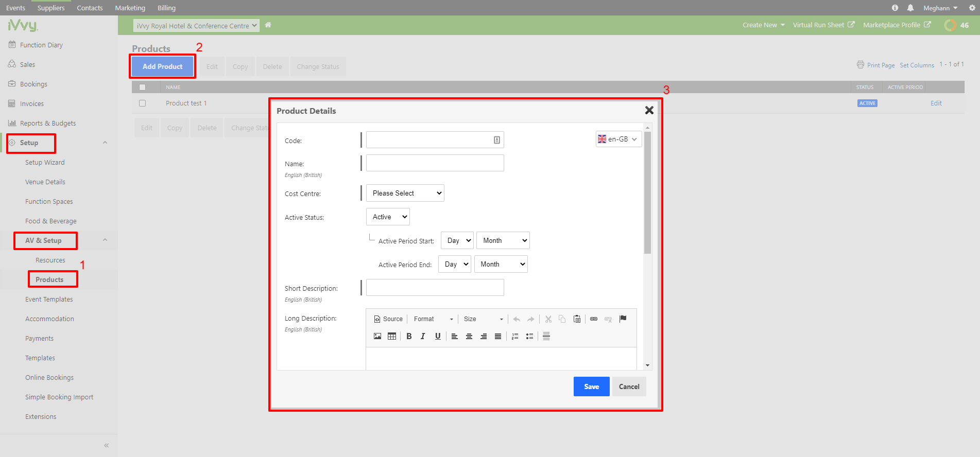Toggle bold formatting
The image size is (980, 457).
pos(409,336)
